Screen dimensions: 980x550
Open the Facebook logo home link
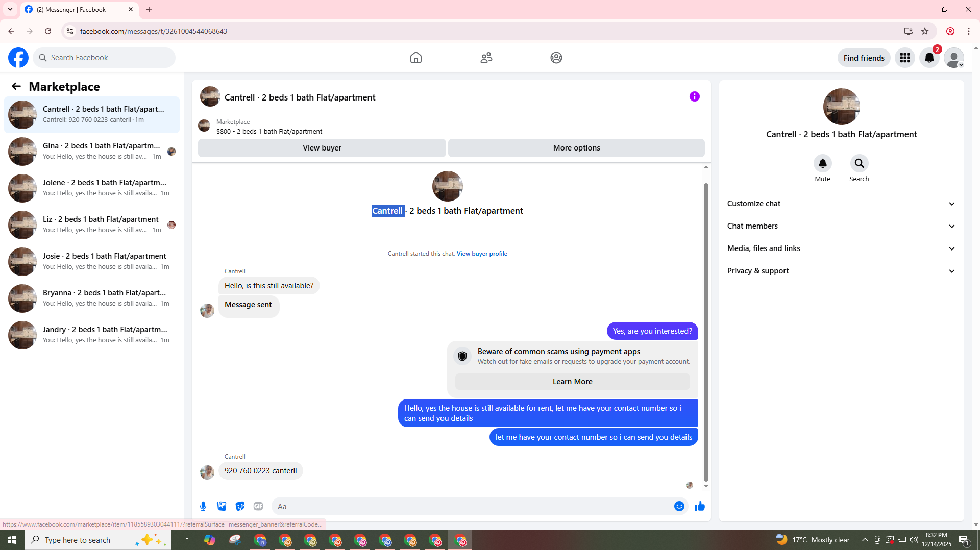18,58
